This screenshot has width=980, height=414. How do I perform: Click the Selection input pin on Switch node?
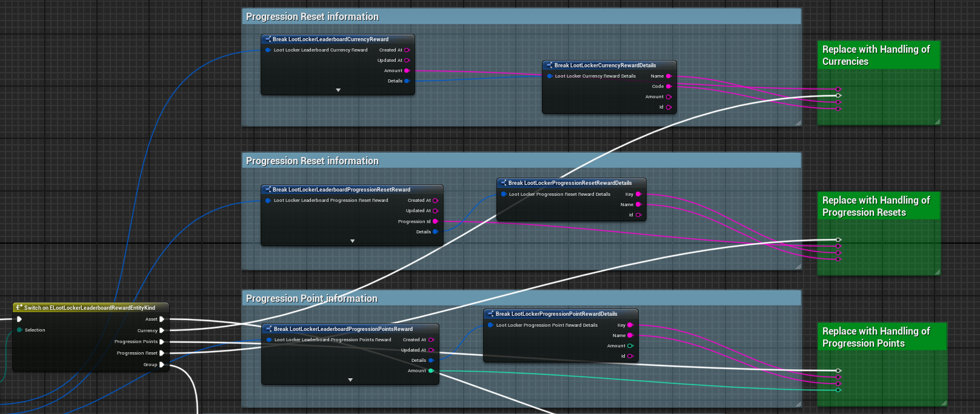point(20,330)
